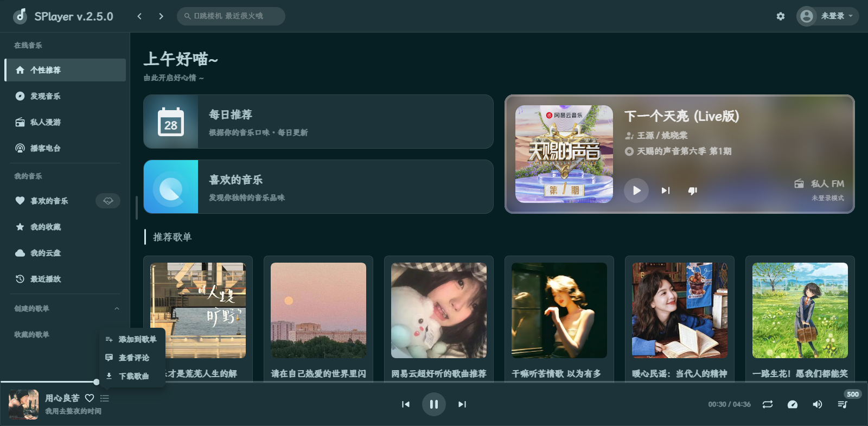Screen dimensions: 868x426
Task: Click the sidebar scrollbar handle
Action: tap(137, 207)
